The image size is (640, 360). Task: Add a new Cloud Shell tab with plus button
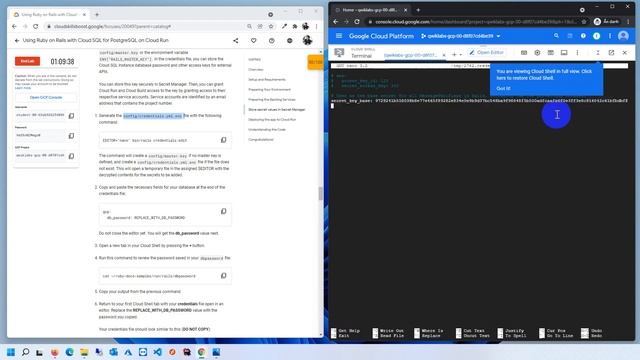coord(454,54)
